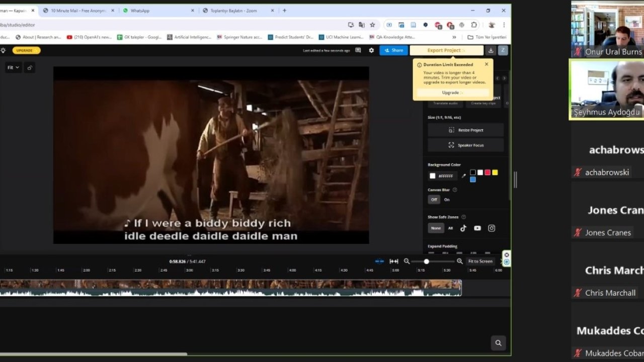The width and height of the screenshot is (644, 362).
Task: Open the Z user avatar menu
Action: point(503,50)
